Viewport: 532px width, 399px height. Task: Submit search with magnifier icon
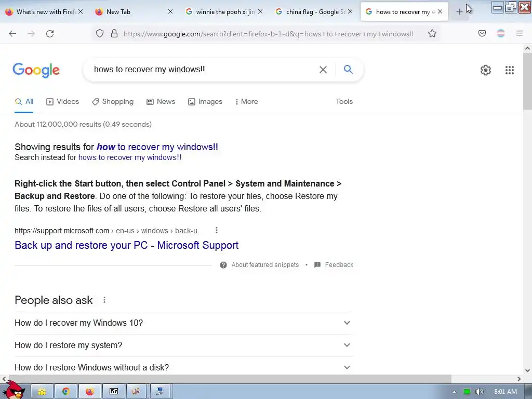(x=348, y=69)
